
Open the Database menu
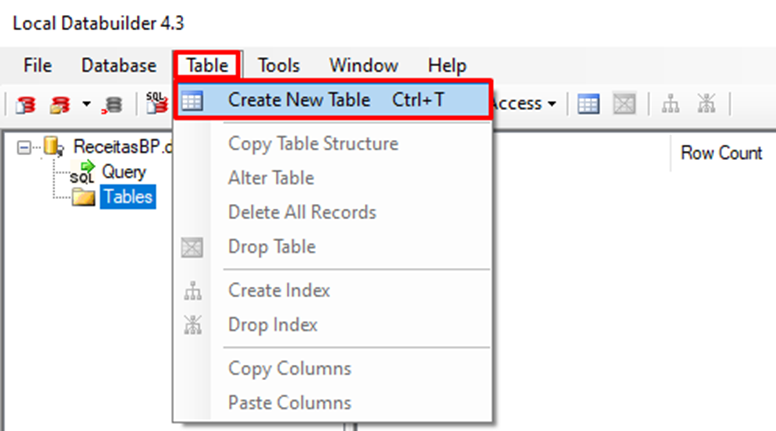pyautogui.click(x=119, y=66)
